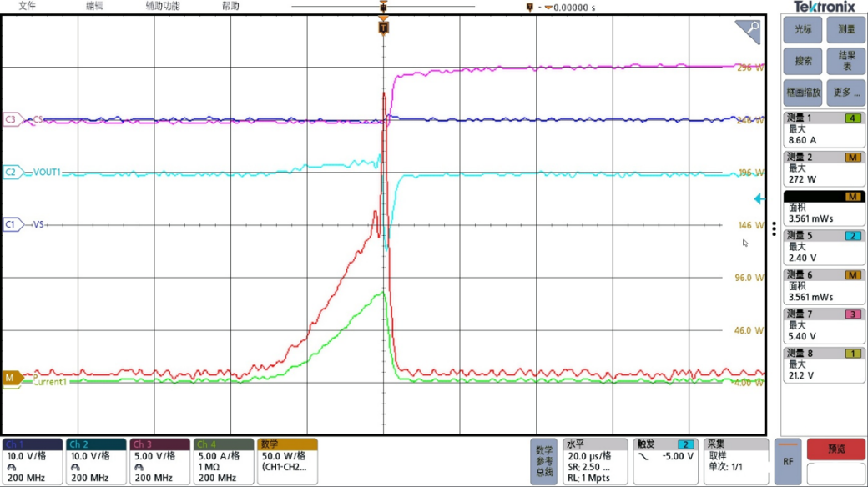Open the RF settings badge
The image size is (868, 487).
[788, 460]
